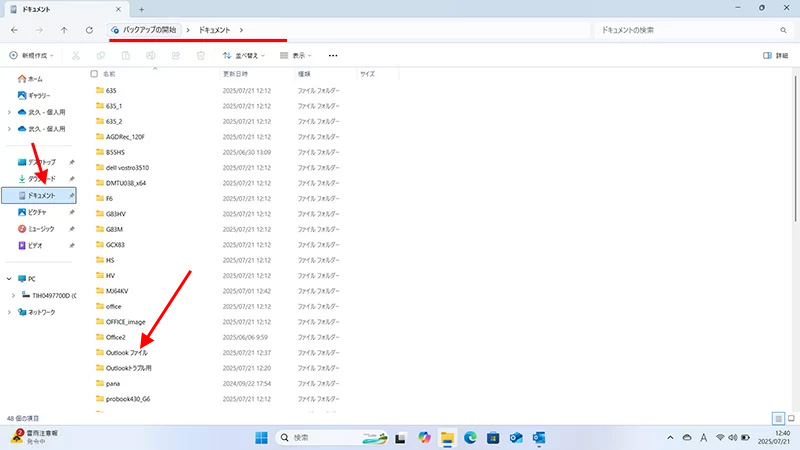This screenshot has width=800, height=450.
Task: Click the back arrow navigation button
Action: point(14,30)
